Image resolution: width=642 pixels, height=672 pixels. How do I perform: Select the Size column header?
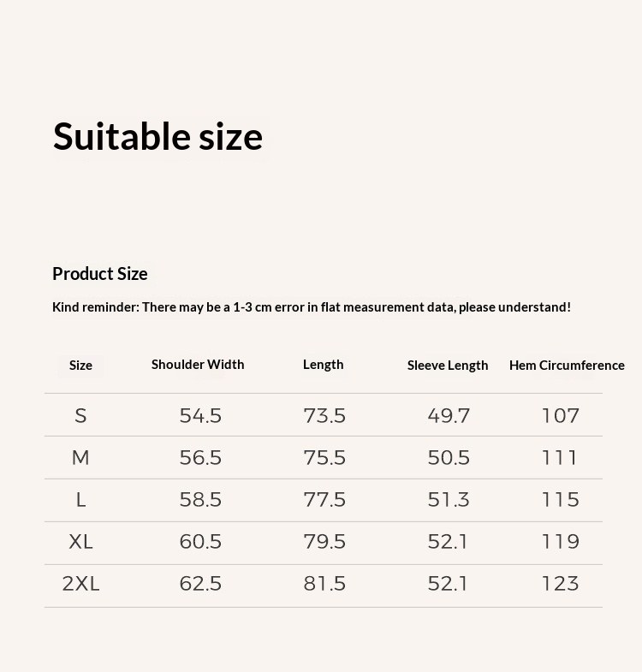[80, 366]
